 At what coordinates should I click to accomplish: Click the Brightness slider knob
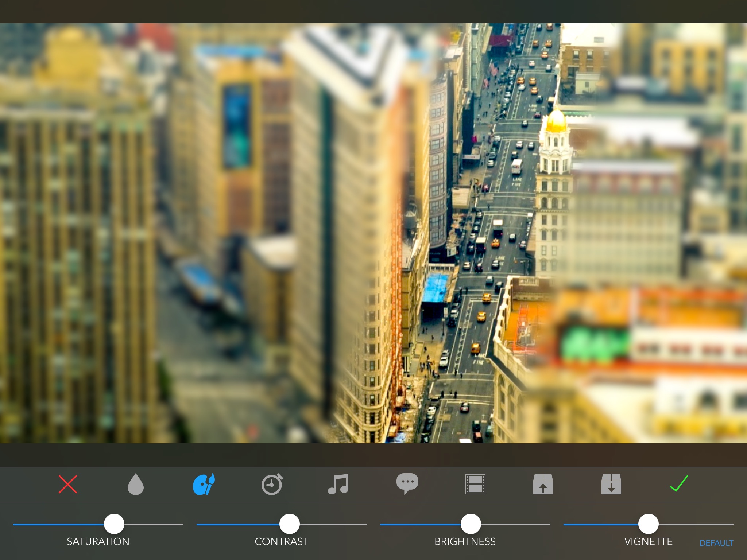point(471,524)
